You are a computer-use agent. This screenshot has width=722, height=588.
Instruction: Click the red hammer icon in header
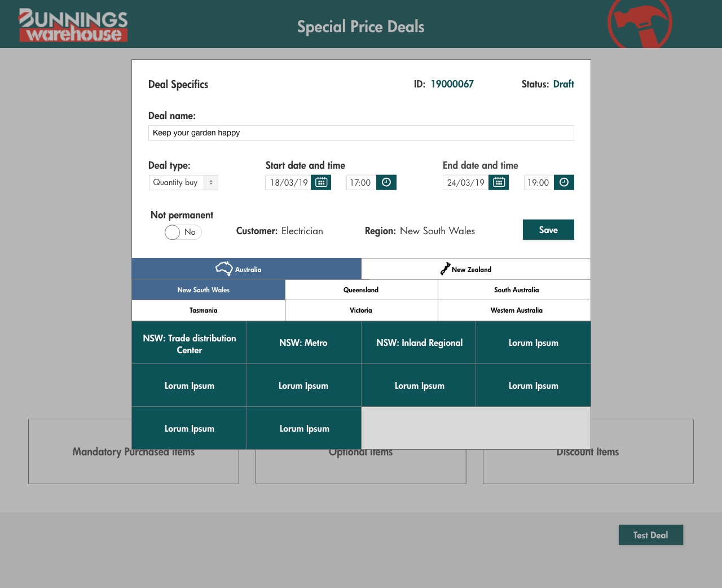coord(640,24)
